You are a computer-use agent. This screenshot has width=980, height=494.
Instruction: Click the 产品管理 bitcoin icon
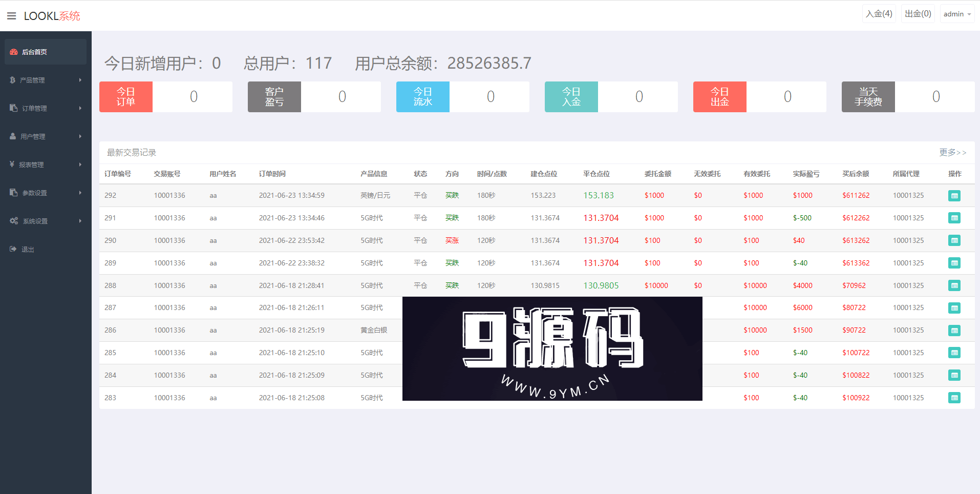[12, 80]
